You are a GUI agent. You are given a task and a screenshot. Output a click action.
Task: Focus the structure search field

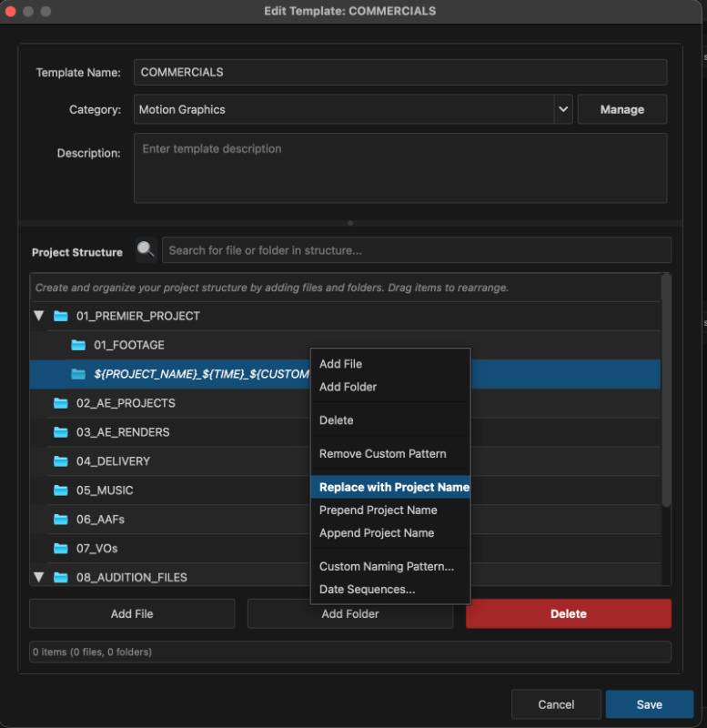417,250
